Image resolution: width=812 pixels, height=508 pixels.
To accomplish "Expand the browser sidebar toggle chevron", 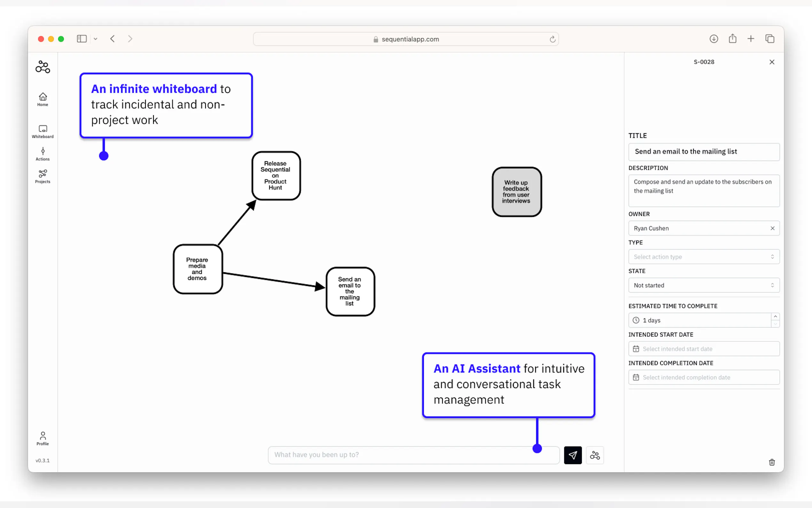I will [x=95, y=39].
